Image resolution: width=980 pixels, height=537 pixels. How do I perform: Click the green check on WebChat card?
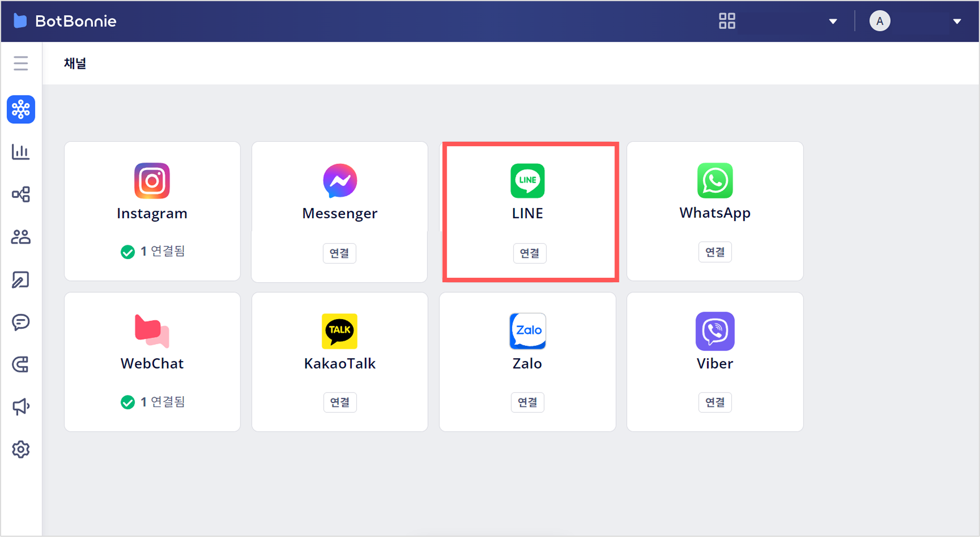point(128,402)
